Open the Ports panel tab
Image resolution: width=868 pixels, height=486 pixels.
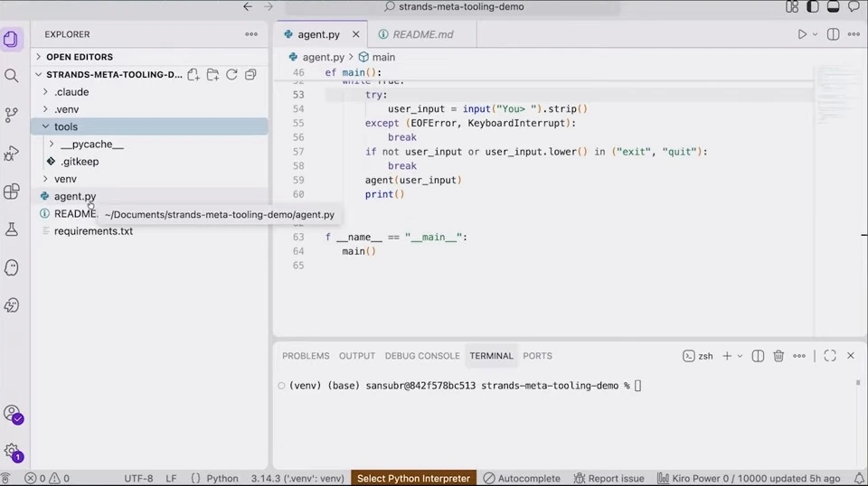pyautogui.click(x=537, y=356)
